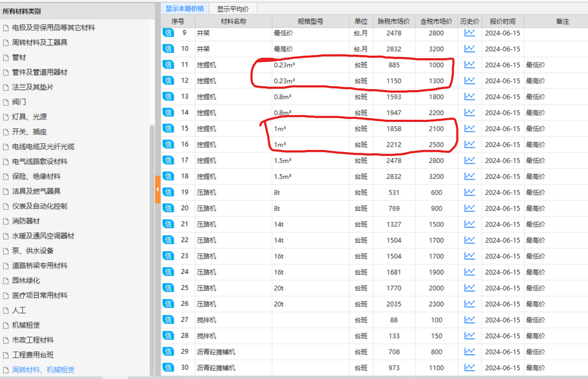The image size is (588, 379).
Task: Sort by 报价时间 column header
Action: (503, 21)
